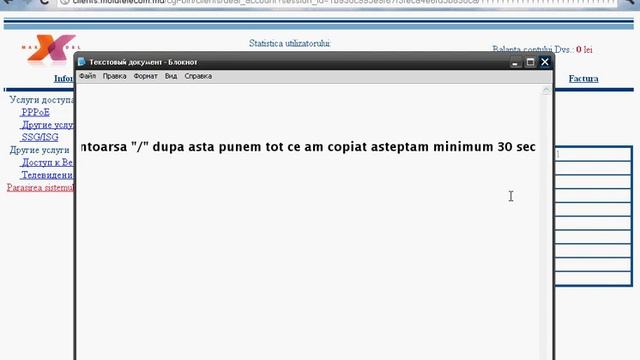The height and width of the screenshot is (360, 640).
Task: Open the Доступ к Веб link in sidebar
Action: click(47, 162)
